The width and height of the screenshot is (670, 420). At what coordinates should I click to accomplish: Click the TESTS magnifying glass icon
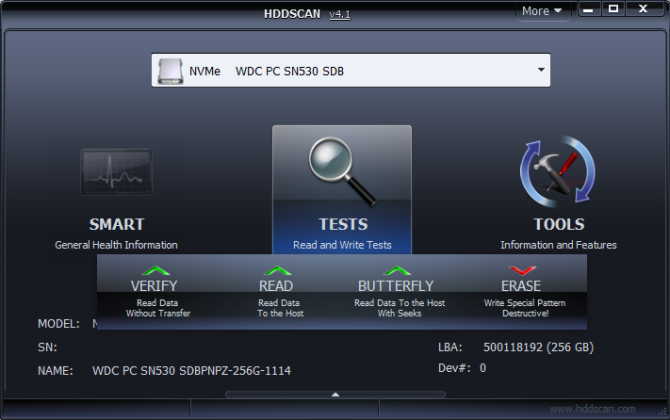(342, 171)
